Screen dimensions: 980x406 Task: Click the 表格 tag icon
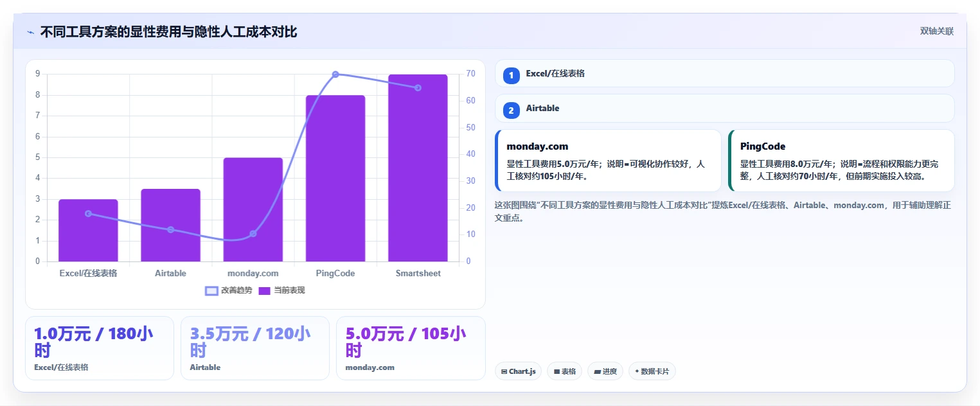click(x=557, y=372)
